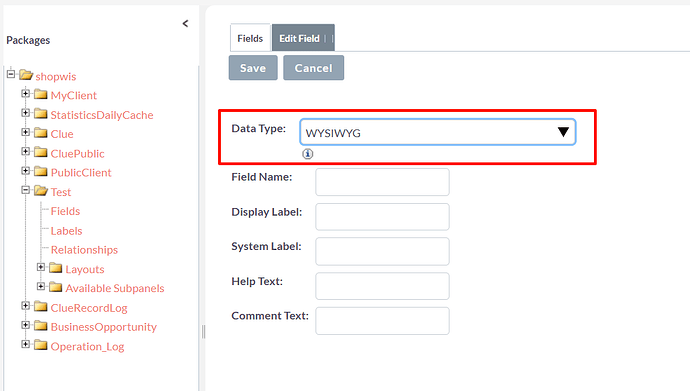Expand the PublicClient tree node

[x=26, y=171]
